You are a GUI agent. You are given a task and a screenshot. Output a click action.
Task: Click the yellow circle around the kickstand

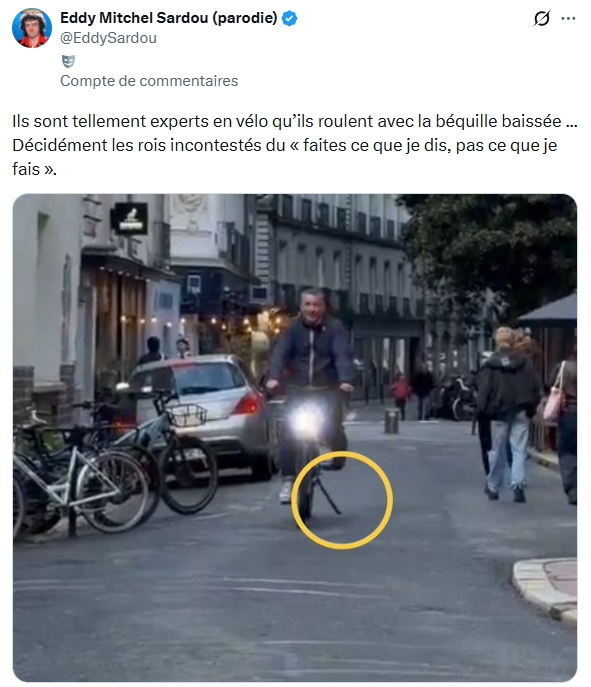342,500
